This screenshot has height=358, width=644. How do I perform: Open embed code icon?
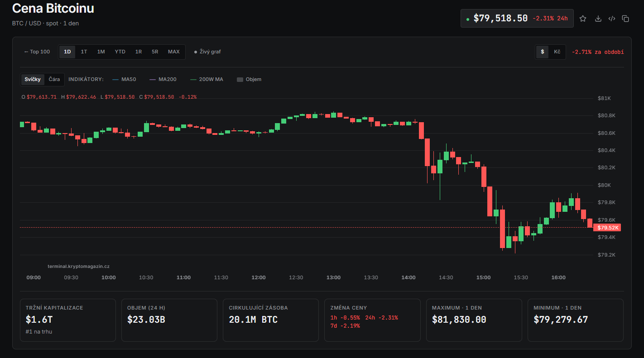612,19
